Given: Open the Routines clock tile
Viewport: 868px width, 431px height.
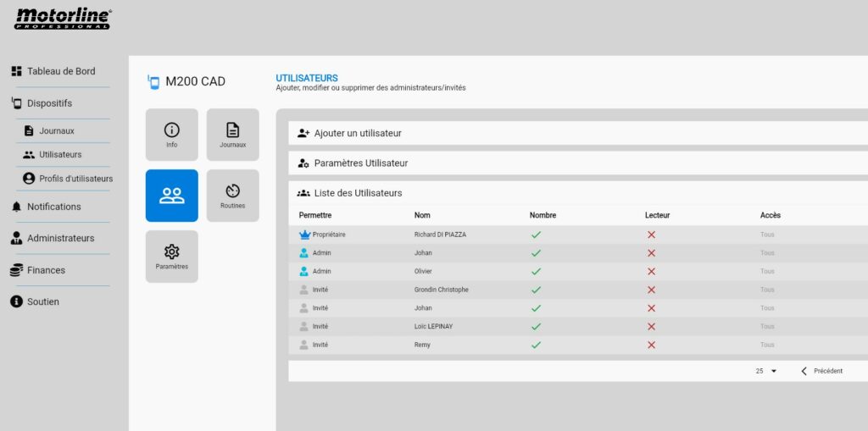Looking at the screenshot, I should point(232,196).
